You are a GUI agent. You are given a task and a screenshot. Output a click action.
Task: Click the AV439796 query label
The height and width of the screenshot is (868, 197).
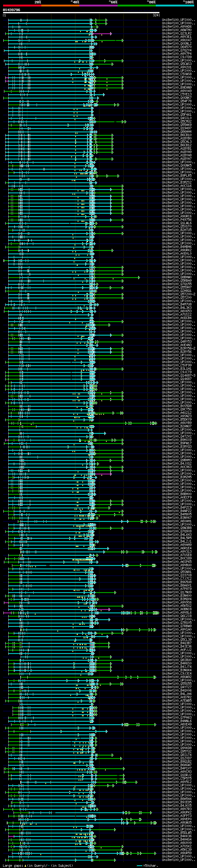point(11,10)
